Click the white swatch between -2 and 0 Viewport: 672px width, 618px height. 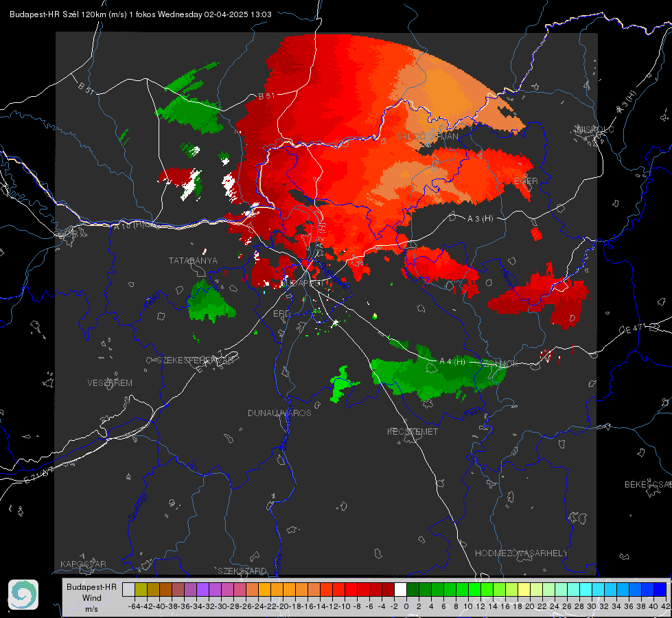(x=400, y=589)
